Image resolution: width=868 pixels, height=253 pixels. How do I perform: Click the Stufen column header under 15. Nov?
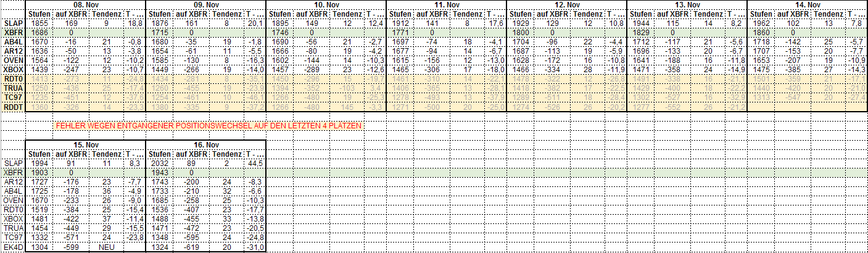tap(38, 154)
